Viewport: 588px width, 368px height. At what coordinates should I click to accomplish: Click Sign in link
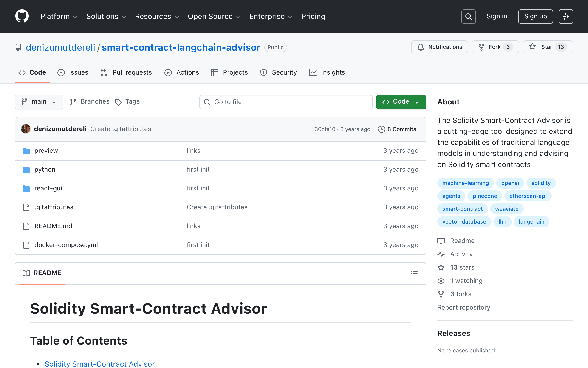tap(497, 16)
